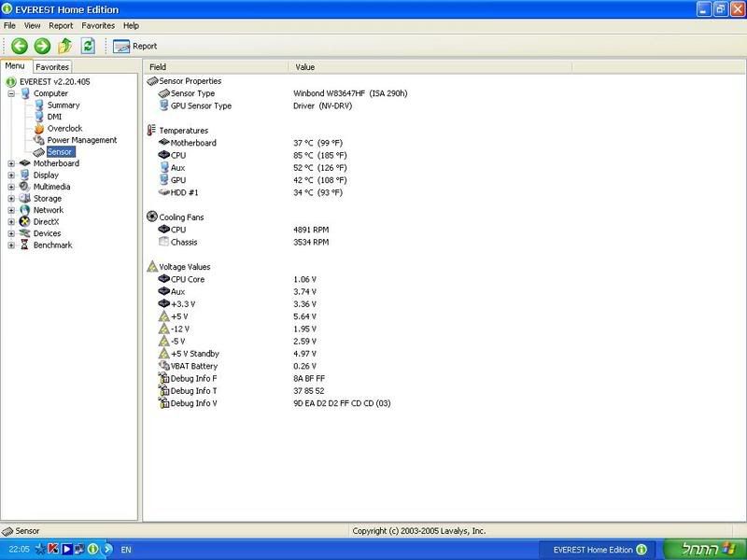Expand the Network tree node
The height and width of the screenshot is (560, 747).
[x=11, y=211]
